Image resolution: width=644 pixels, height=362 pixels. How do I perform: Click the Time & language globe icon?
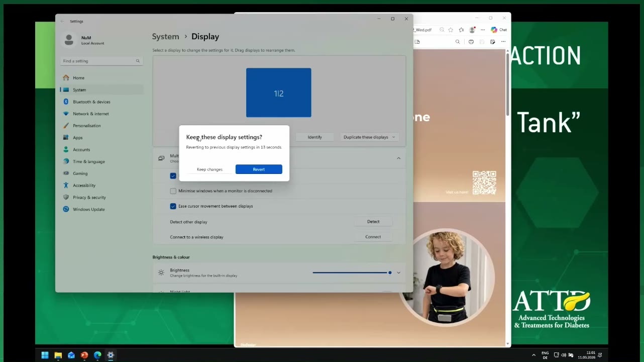pos(66,161)
